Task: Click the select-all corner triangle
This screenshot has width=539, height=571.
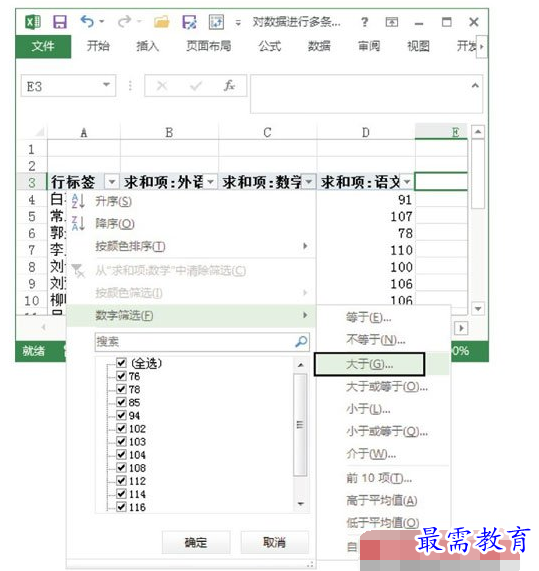Action: (x=39, y=132)
